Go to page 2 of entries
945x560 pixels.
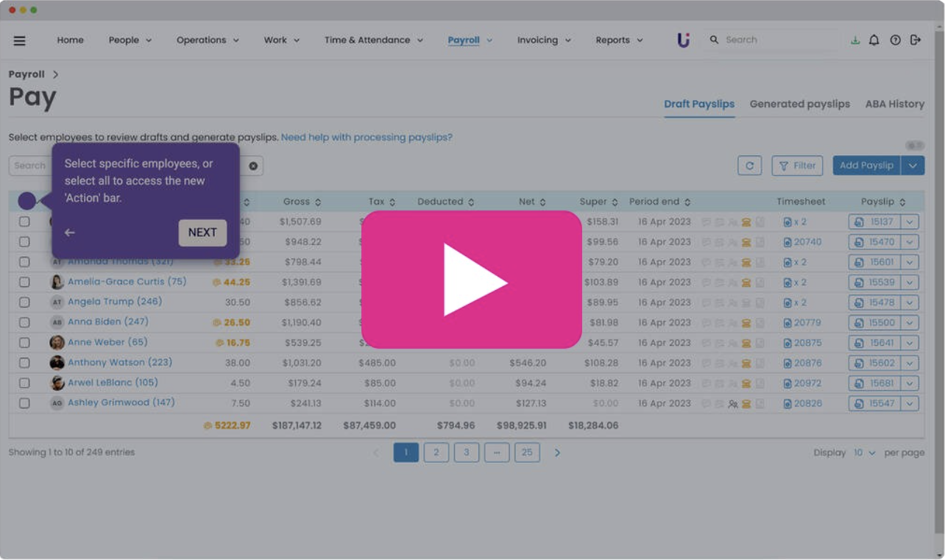436,453
